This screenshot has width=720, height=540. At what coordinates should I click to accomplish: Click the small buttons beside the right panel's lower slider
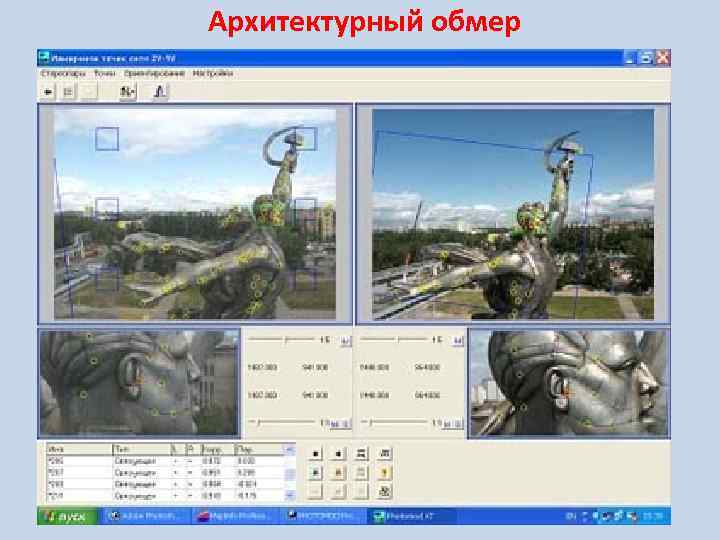tap(452, 424)
